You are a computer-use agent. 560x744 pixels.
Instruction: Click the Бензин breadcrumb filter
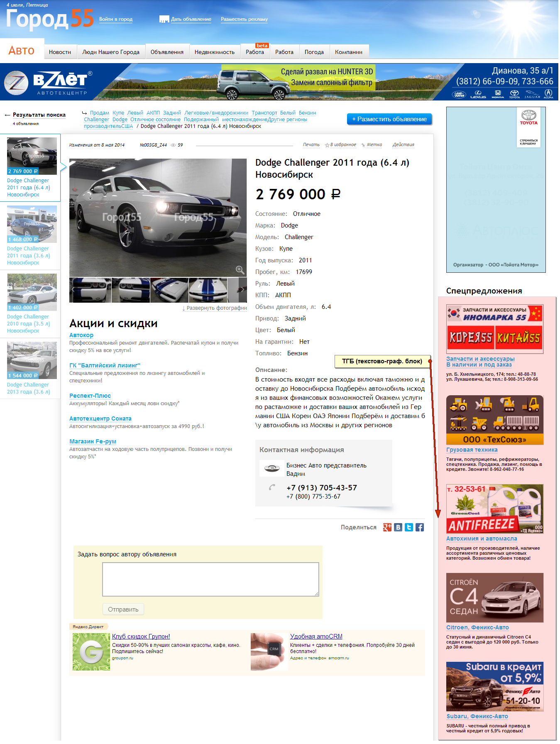click(308, 113)
